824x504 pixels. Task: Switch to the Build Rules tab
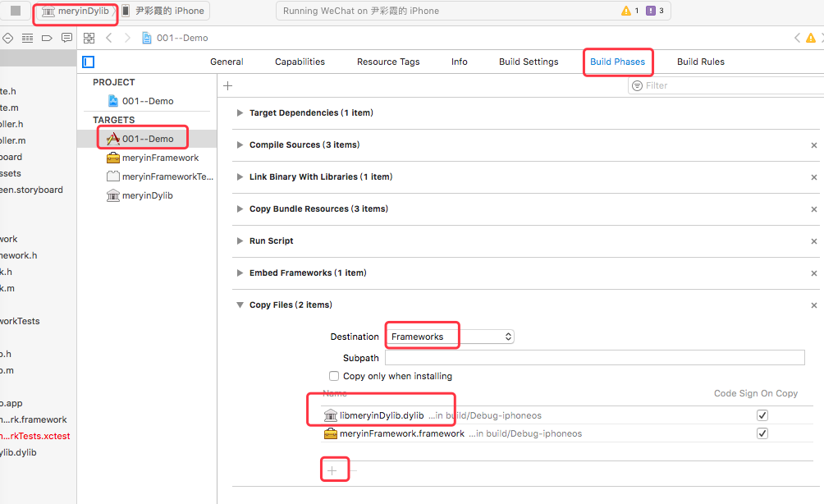[701, 62]
